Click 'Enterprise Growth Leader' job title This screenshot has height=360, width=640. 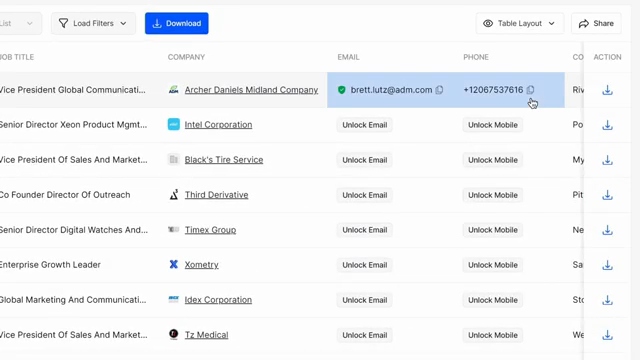(x=50, y=264)
